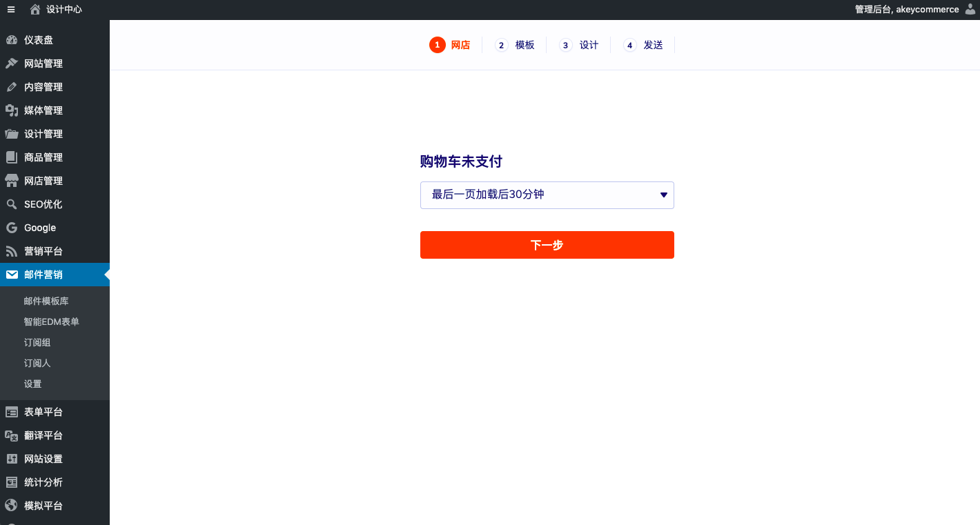Click step 2 circle in wizard
The image size is (980, 525).
click(502, 45)
